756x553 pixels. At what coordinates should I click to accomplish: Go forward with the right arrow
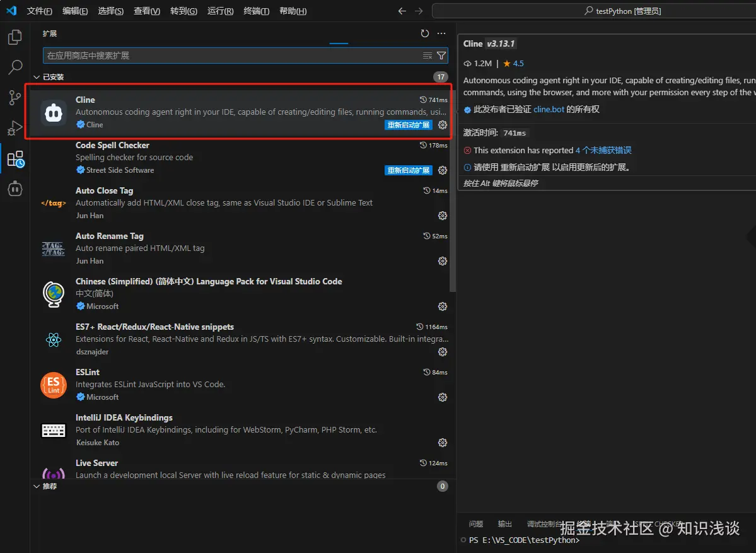[419, 11]
